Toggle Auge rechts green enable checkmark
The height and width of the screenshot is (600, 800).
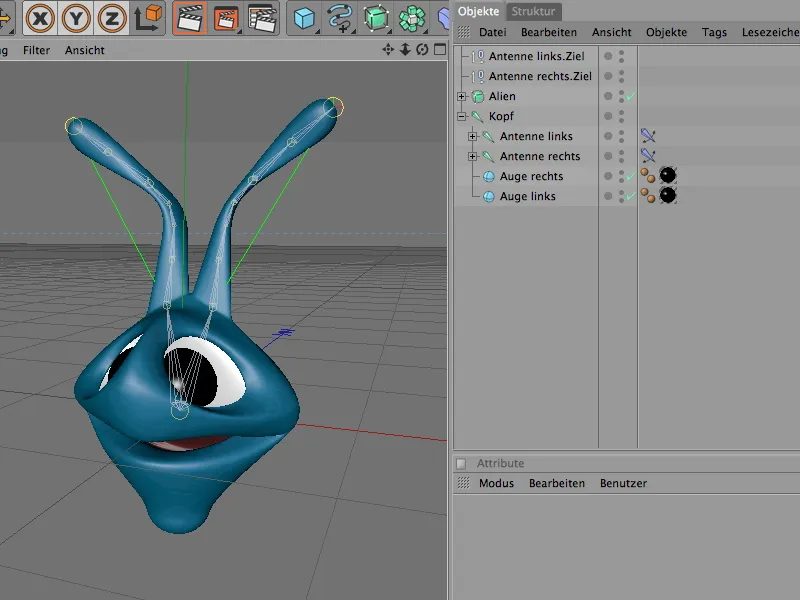point(631,176)
